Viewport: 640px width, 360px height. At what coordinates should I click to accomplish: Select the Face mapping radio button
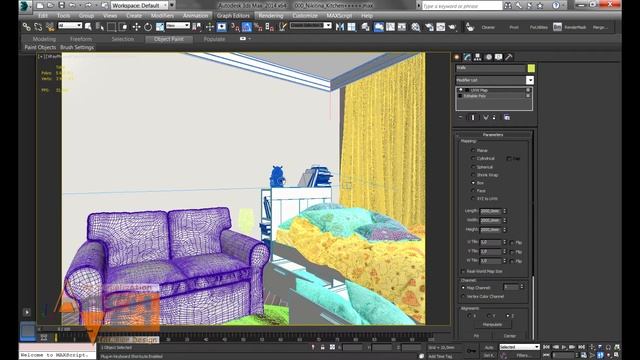473,191
